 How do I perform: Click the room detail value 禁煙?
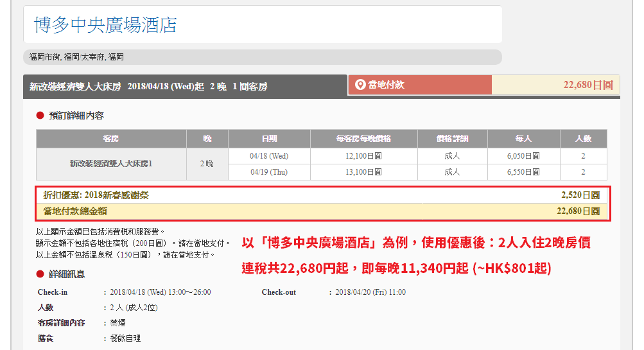(118, 323)
